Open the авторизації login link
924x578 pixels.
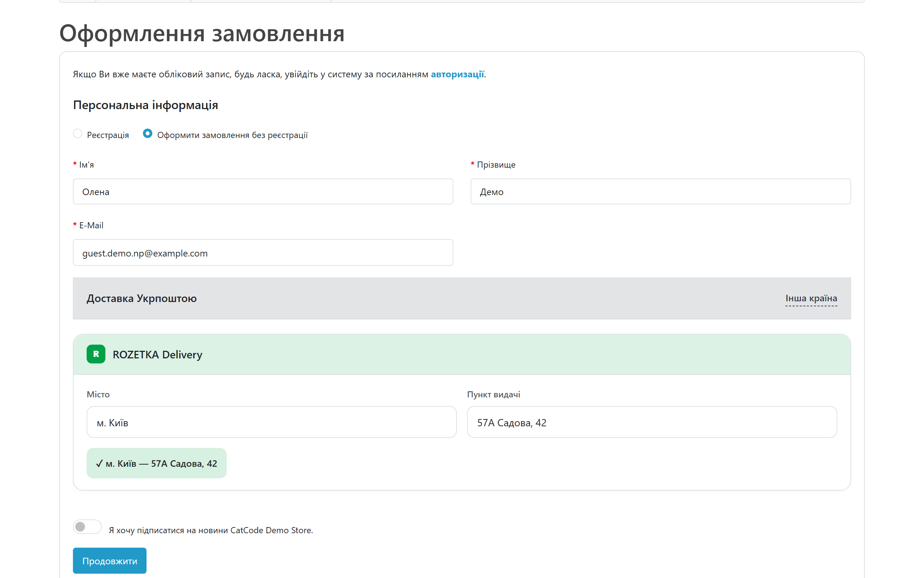(457, 74)
